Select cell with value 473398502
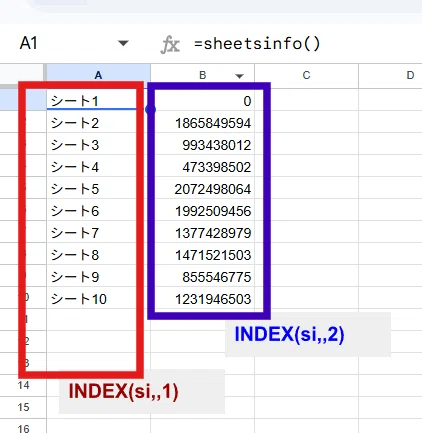This screenshot has width=422, height=433. (x=203, y=166)
